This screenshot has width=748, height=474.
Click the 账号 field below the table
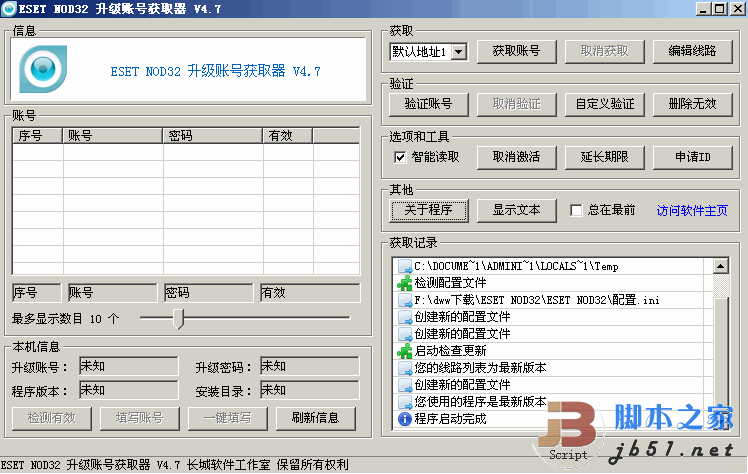coord(113,293)
